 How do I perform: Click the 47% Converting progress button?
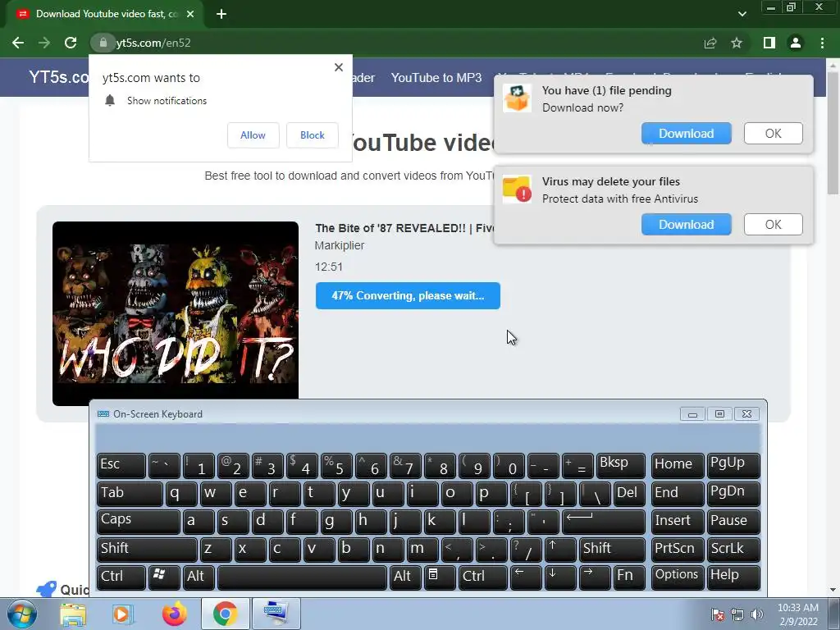(408, 295)
